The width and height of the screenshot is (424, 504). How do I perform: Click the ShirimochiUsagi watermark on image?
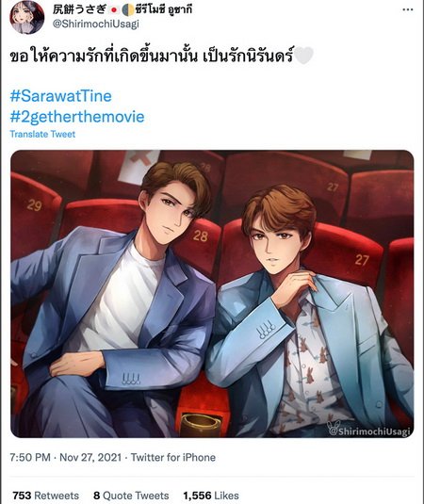(369, 430)
